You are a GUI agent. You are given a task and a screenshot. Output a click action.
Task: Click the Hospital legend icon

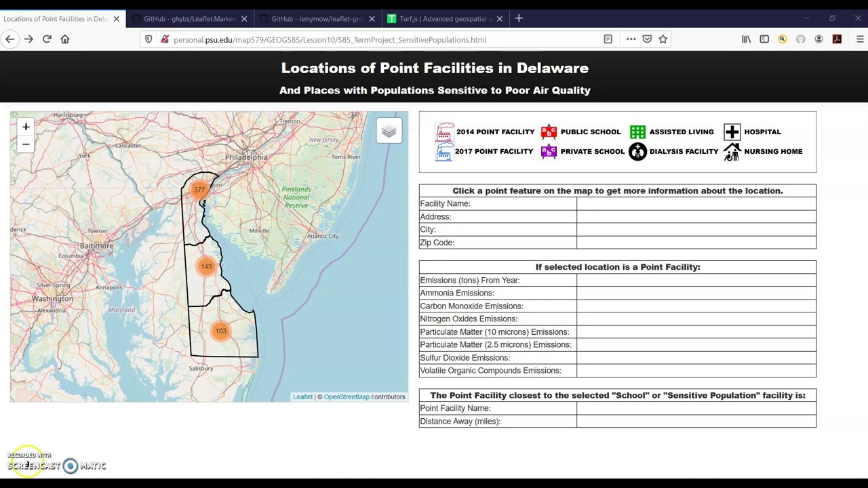732,131
